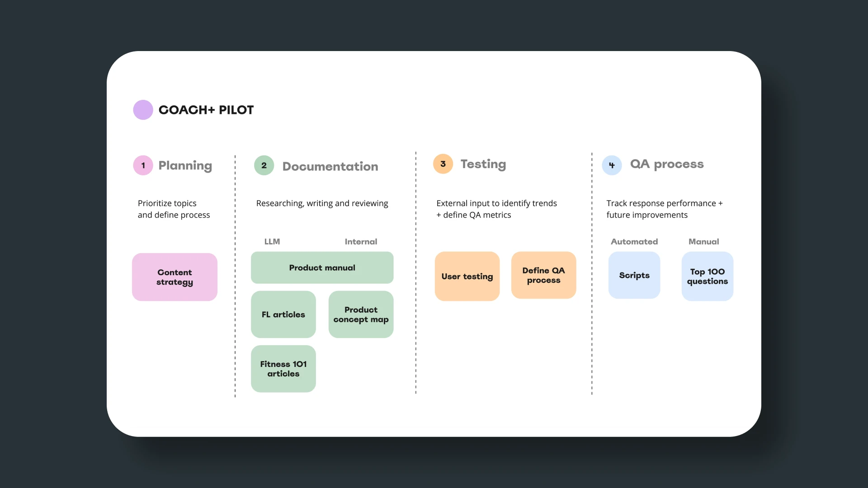The width and height of the screenshot is (868, 488).
Task: Click 'External input to identify trends' description
Action: click(x=497, y=209)
